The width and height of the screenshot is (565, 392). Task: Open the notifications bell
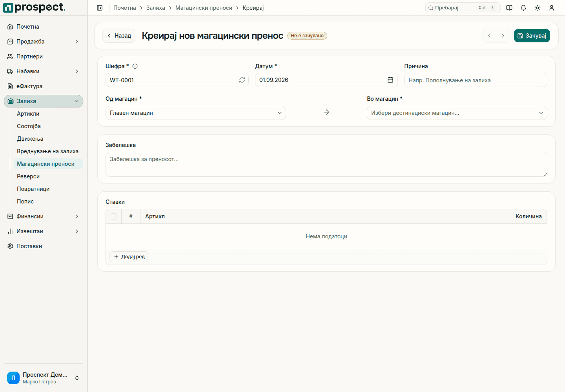[x=523, y=8]
